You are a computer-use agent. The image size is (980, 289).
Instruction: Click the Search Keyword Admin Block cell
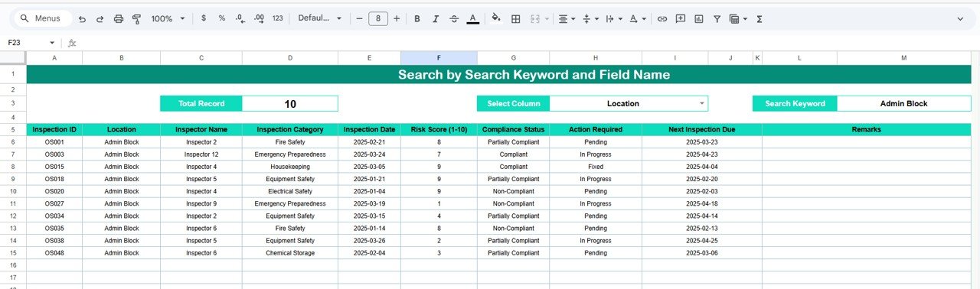(903, 103)
